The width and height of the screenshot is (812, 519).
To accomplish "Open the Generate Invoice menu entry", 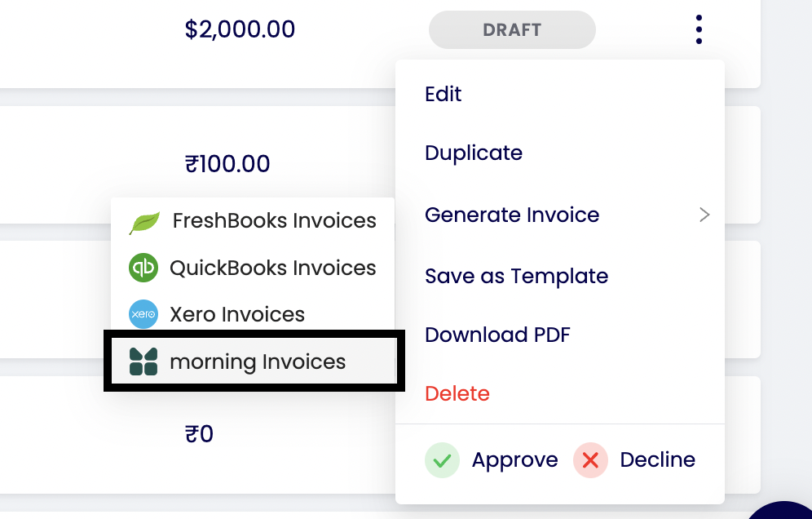I will click(512, 215).
